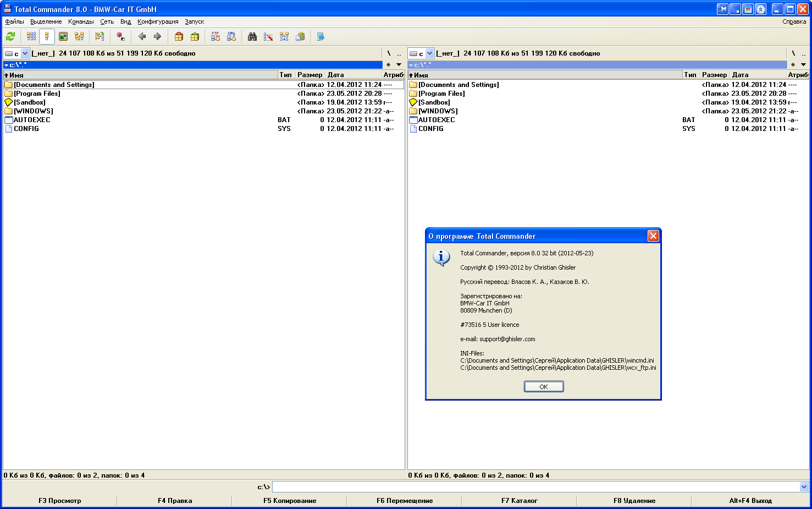
Task: Open the left panel drive dropdown
Action: click(x=25, y=53)
